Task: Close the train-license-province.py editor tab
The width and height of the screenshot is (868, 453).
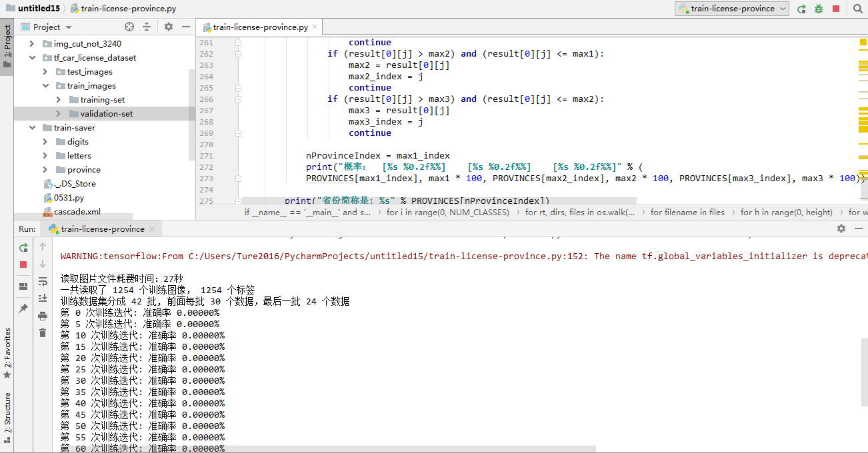Action: pos(315,27)
